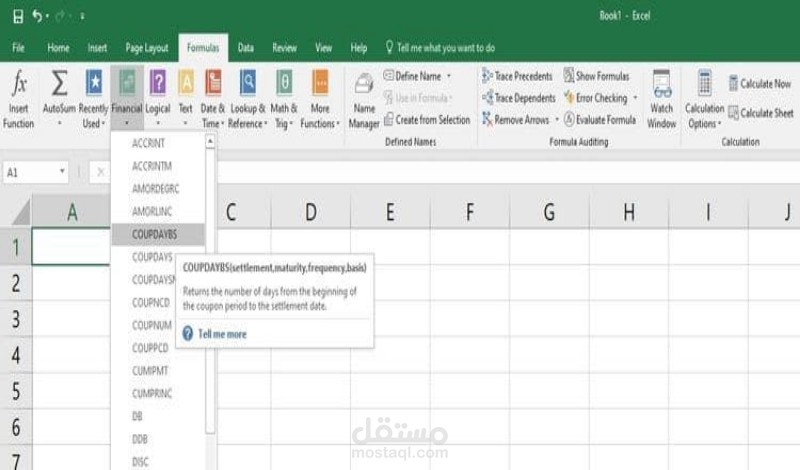Cancel formula entry X button
The image size is (800, 470).
click(101, 172)
